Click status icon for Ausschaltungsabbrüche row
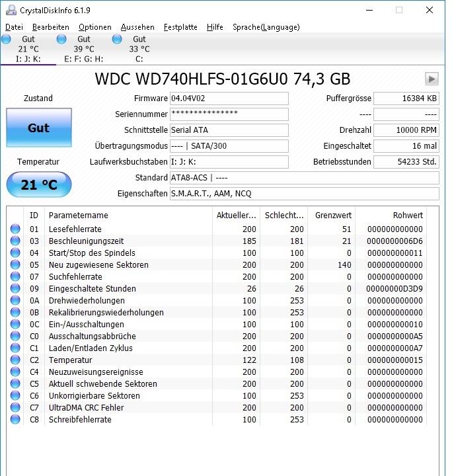 click(x=15, y=336)
